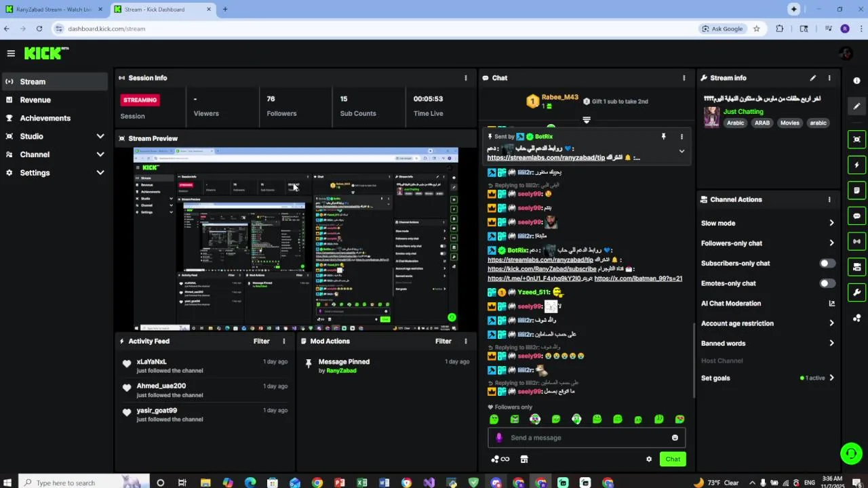Viewport: 868px width, 488px height.
Task: Edit stream info with the pencil icon
Action: 813,78
